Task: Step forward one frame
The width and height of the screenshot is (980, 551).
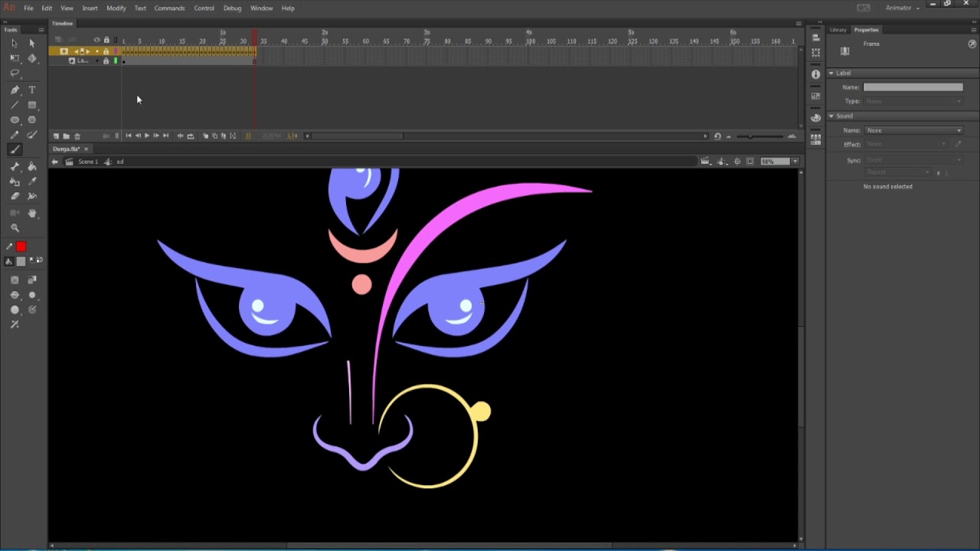Action: 156,136
